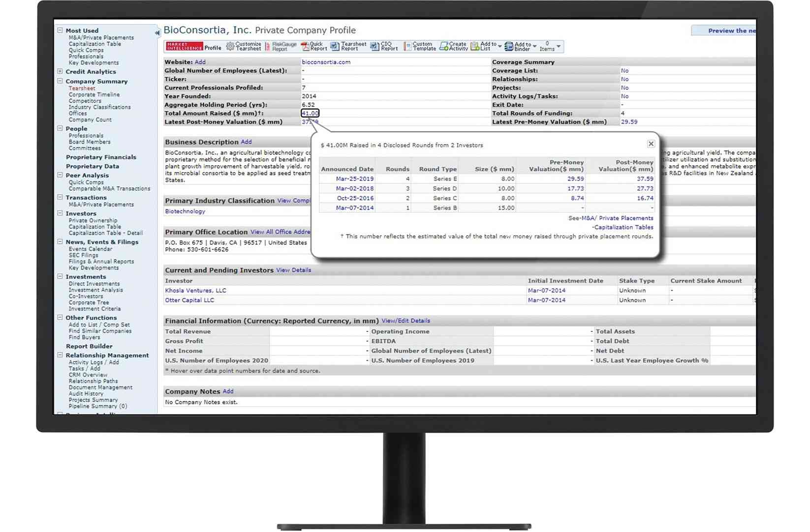
Task: Open the Custom Template icon
Action: (x=407, y=46)
